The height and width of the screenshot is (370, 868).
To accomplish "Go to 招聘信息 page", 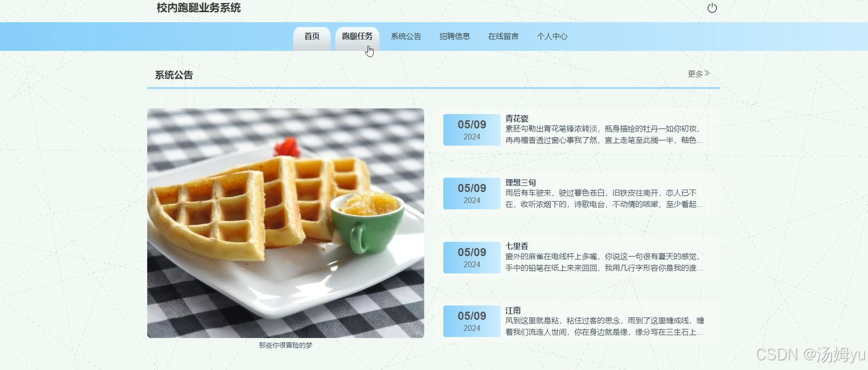I will point(454,36).
